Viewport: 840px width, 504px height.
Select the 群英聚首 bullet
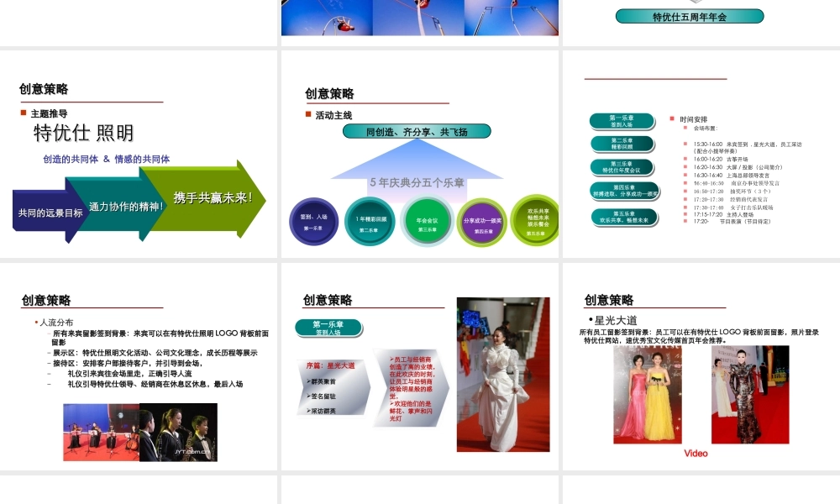pos(322,381)
